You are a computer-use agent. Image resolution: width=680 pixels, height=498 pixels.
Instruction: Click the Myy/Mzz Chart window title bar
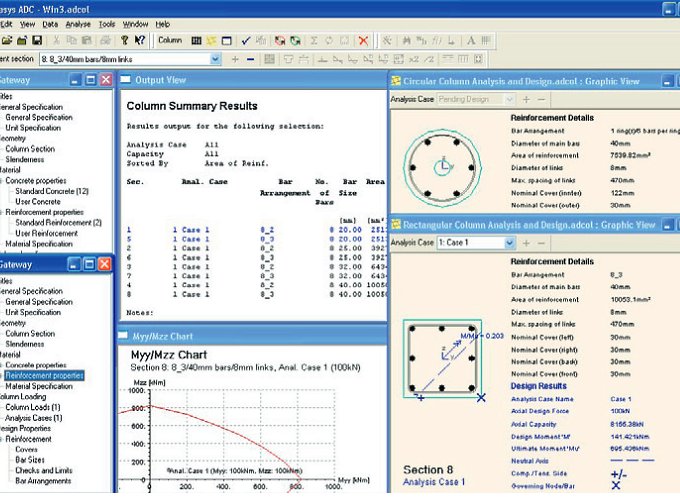(x=252, y=336)
